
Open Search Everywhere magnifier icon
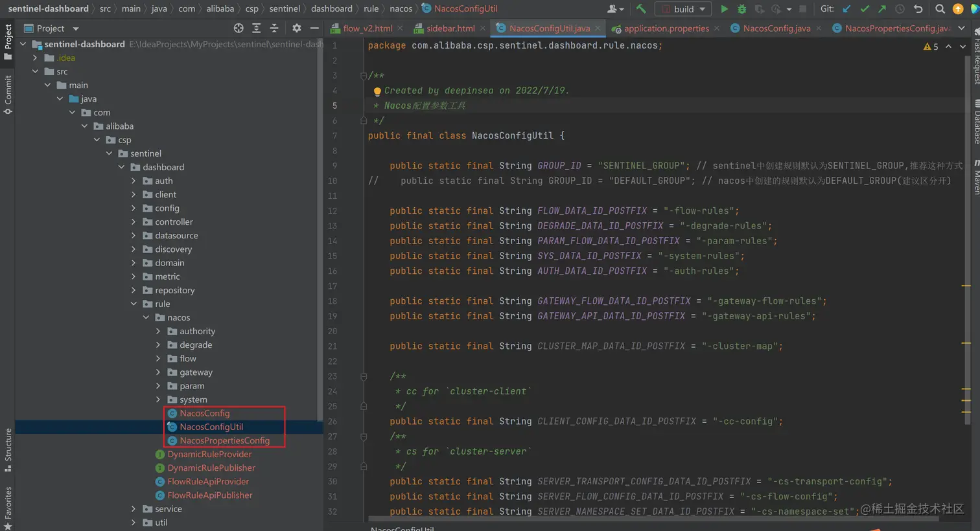point(940,9)
